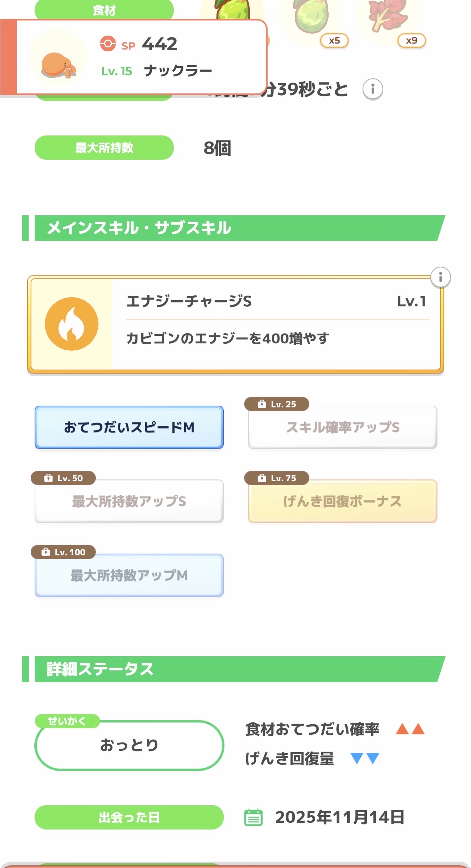Tap the orange flame skill icon

point(72,324)
